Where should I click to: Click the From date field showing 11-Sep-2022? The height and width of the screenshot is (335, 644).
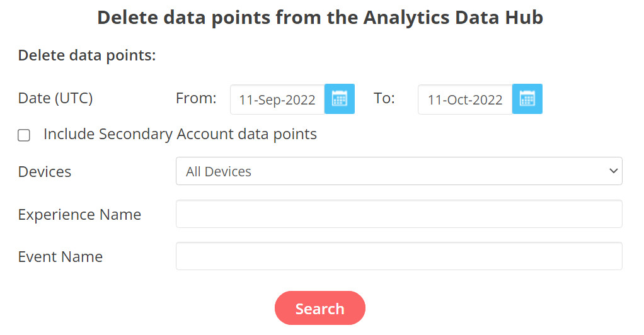[x=277, y=99]
